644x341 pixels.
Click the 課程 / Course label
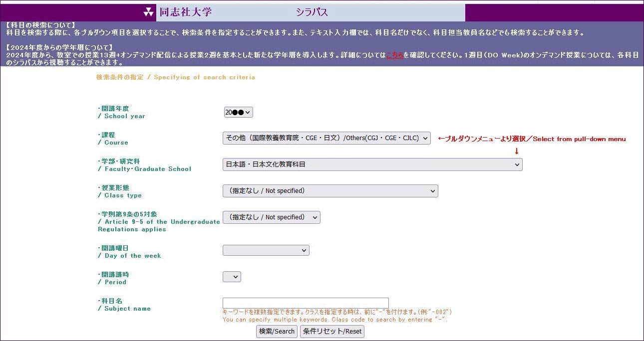pos(113,139)
